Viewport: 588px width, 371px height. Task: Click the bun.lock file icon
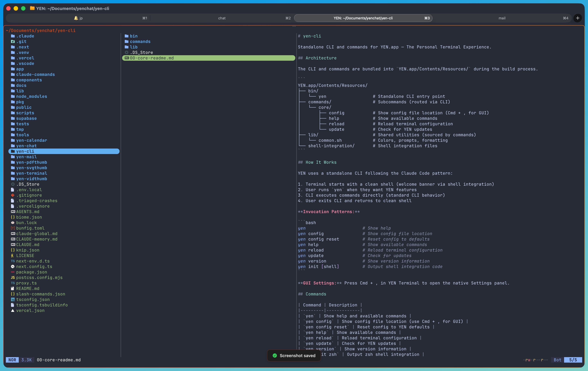point(13,223)
